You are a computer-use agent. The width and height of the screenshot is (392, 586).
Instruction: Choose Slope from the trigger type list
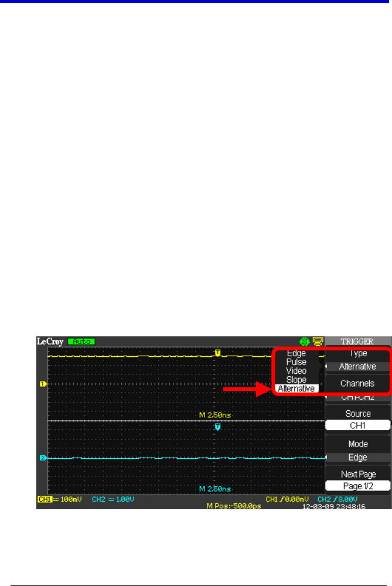click(296, 380)
